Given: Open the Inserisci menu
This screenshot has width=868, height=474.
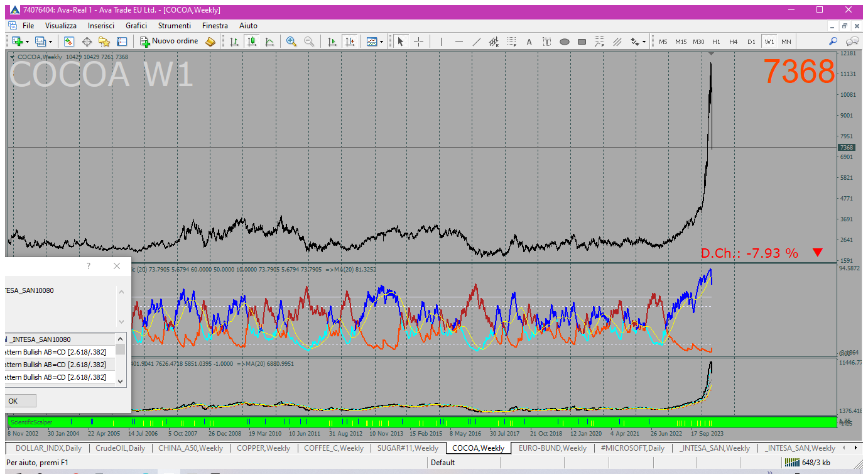Looking at the screenshot, I should coord(101,26).
